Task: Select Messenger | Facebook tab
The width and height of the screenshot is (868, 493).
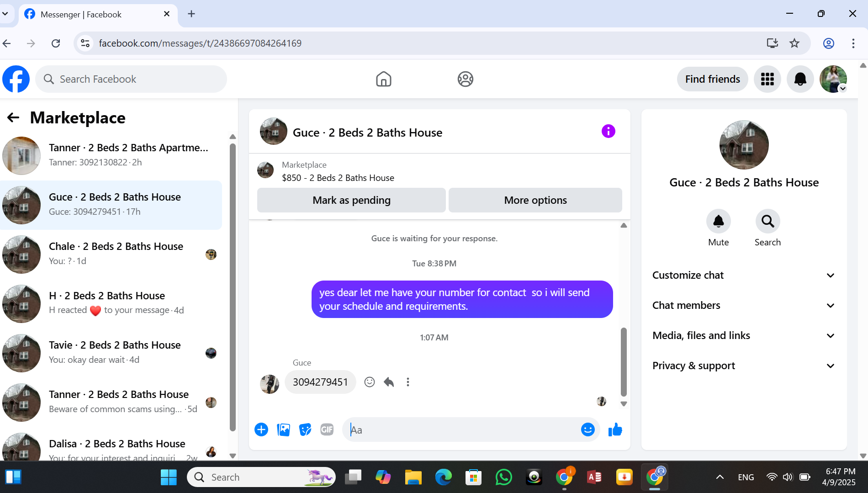Action: [97, 14]
